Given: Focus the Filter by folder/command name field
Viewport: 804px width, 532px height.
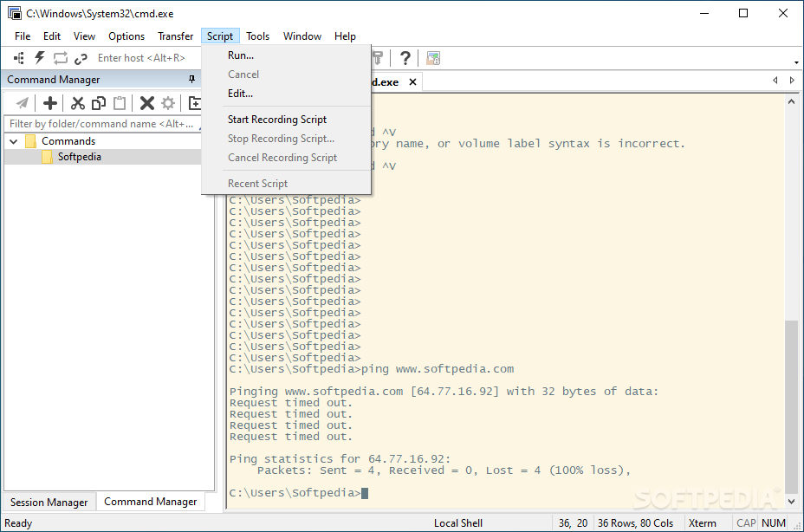Looking at the screenshot, I should pyautogui.click(x=102, y=124).
